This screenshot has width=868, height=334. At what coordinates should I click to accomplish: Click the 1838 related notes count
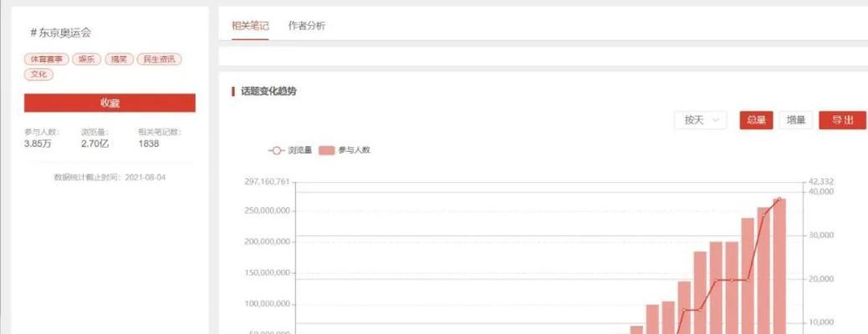click(149, 144)
